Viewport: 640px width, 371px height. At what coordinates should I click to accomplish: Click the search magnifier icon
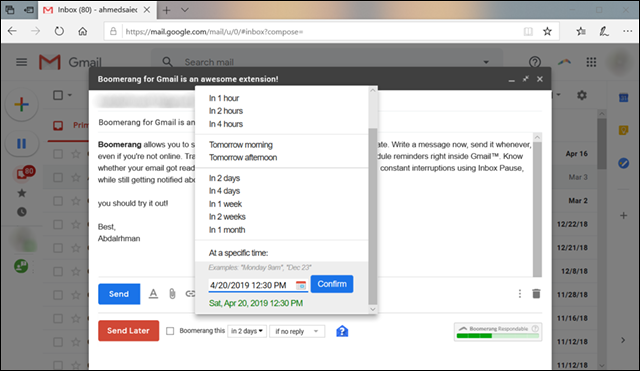(x=167, y=62)
